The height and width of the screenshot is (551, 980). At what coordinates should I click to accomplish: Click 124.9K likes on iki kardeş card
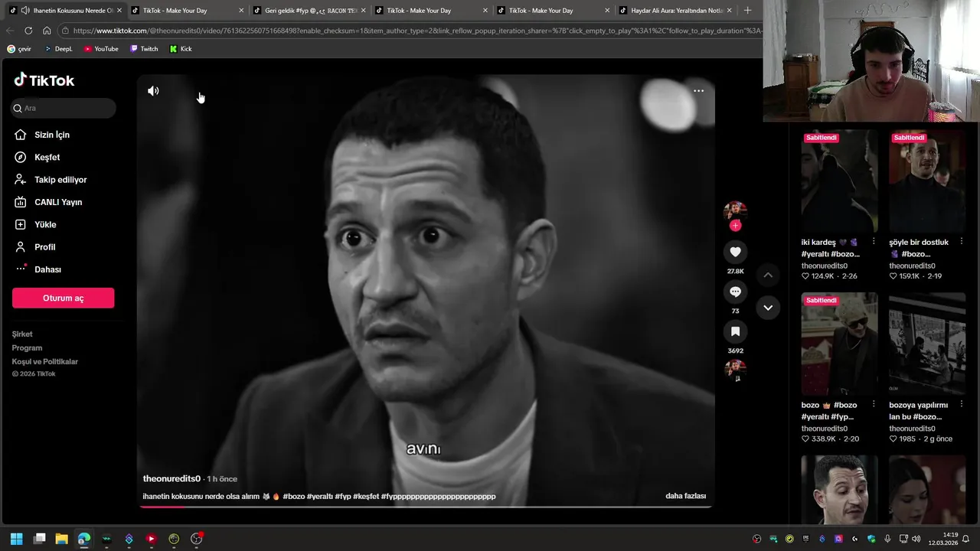point(818,276)
